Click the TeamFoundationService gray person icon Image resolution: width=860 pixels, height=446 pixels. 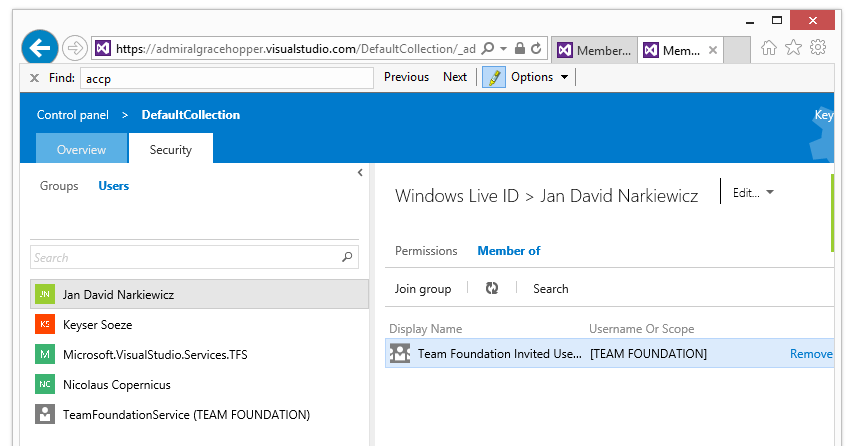(44, 414)
